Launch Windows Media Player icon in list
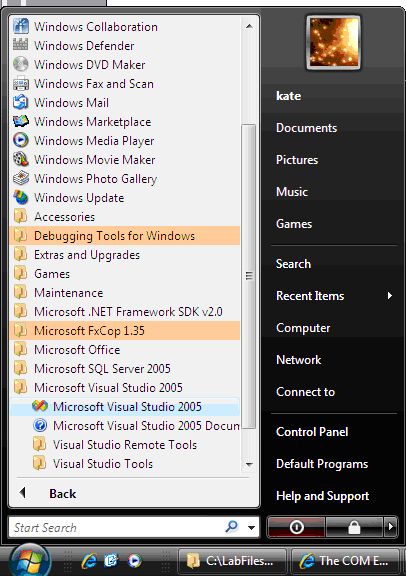The image size is (406, 576). (x=21, y=140)
